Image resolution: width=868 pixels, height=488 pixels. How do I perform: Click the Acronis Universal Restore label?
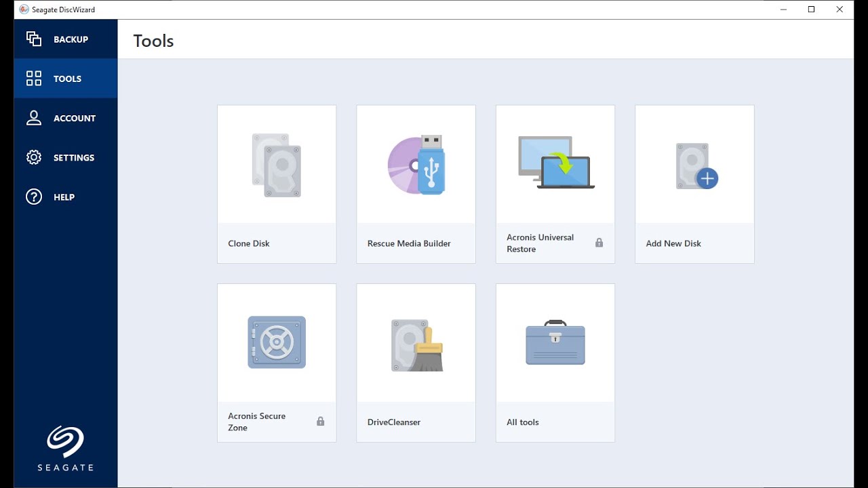(x=540, y=243)
